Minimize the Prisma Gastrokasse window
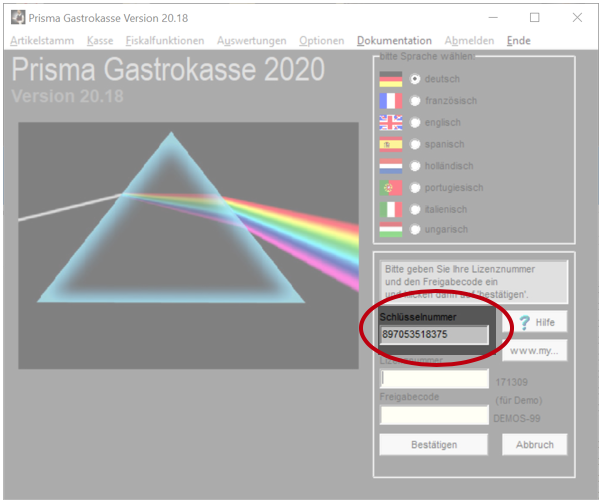Viewport: 603px width, 503px height. click(x=493, y=17)
